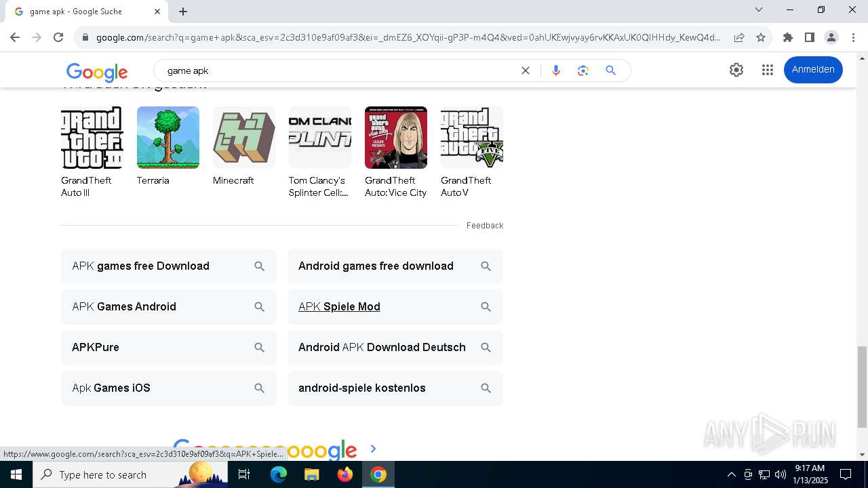Viewport: 868px width, 488px height.
Task: Open Task View on the taskbar
Action: click(244, 474)
